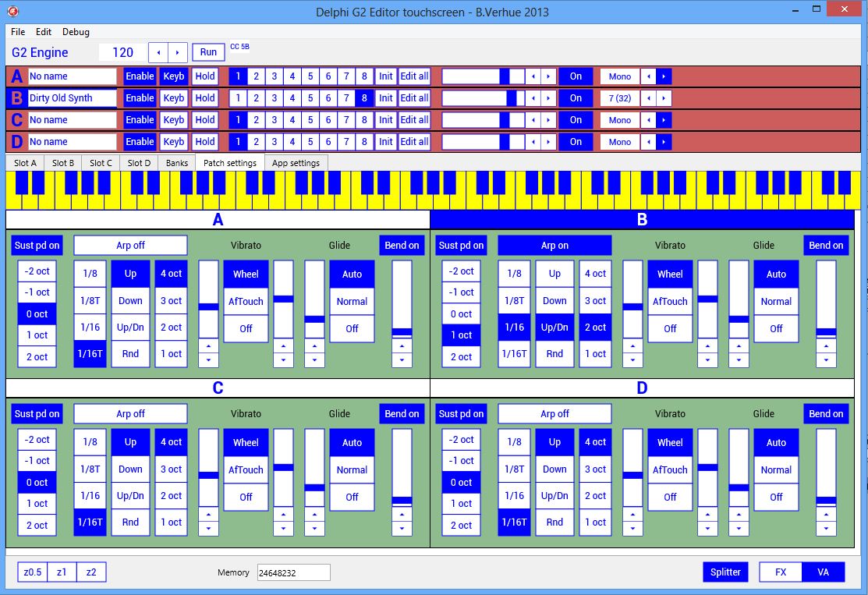Click the slot A volume slider

(x=483, y=76)
